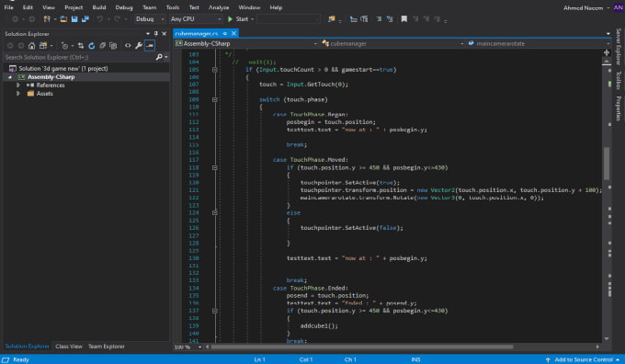Click the comment selection toolbar icon
625x364 pixels.
point(379,18)
